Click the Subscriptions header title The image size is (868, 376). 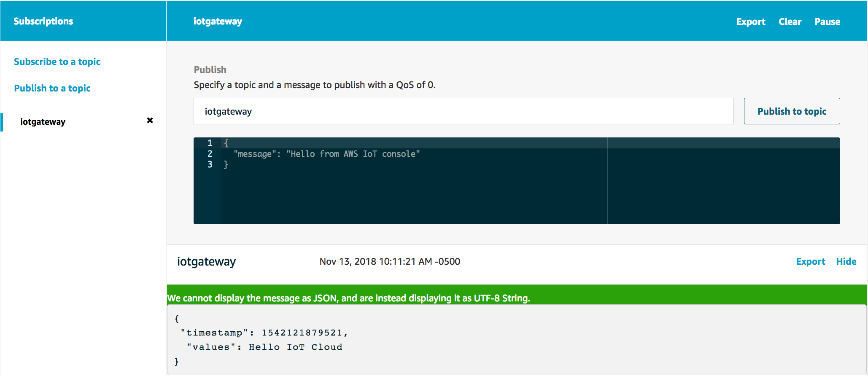(43, 21)
